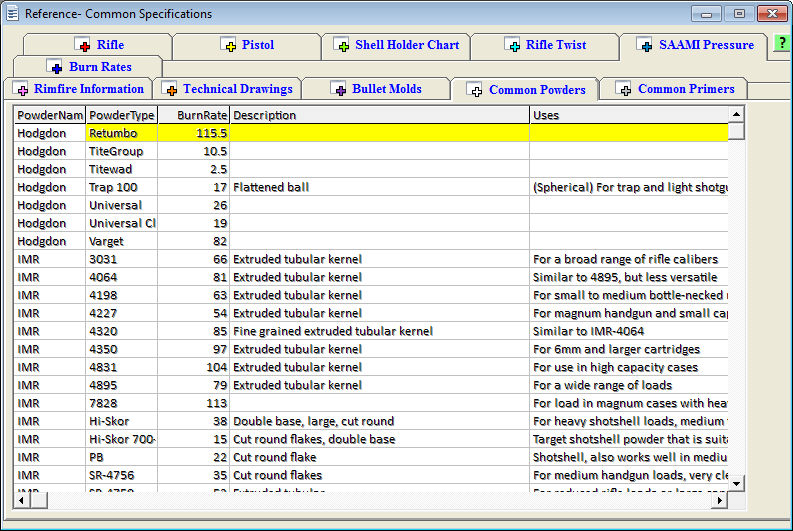Click the blue plus icon on SAAMI Pressure
Image resolution: width=793 pixels, height=531 pixels.
[x=644, y=45]
